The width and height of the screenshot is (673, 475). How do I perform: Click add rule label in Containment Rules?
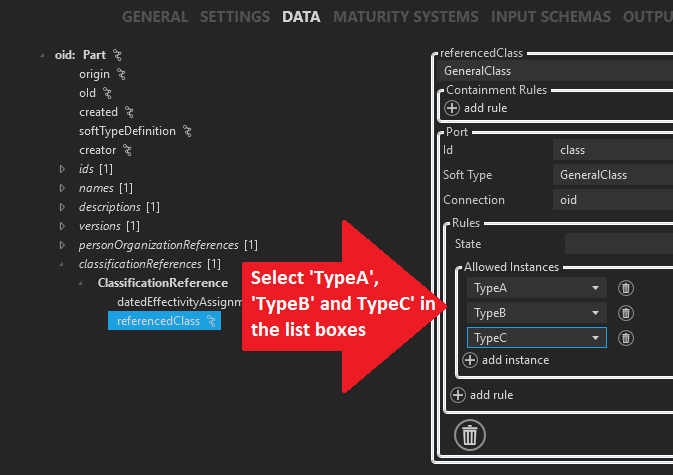(x=485, y=108)
